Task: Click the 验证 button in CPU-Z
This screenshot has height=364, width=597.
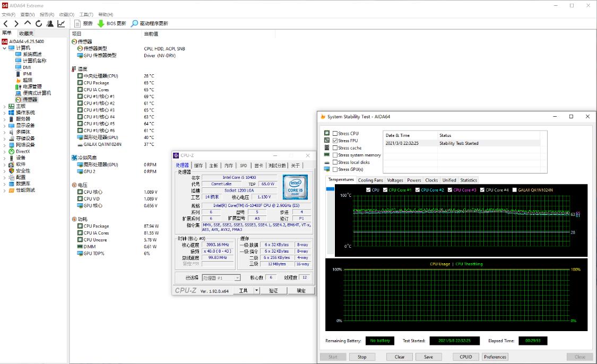Action: point(275,290)
